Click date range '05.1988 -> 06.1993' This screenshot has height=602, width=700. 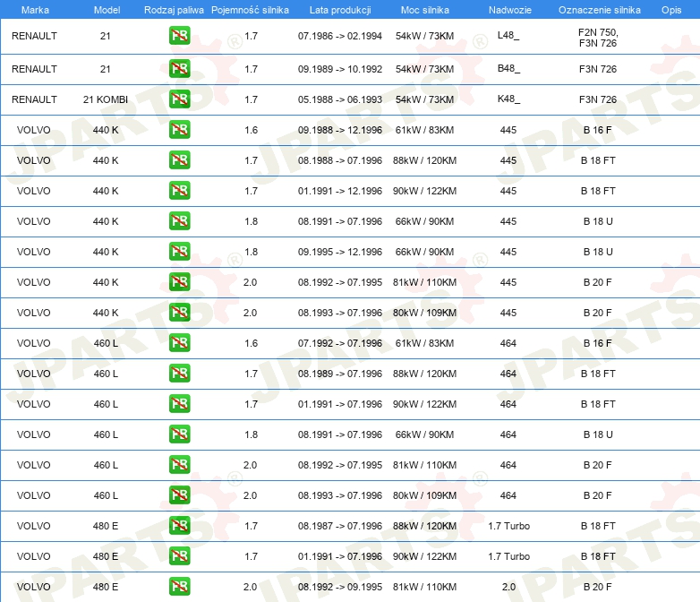tap(340, 99)
